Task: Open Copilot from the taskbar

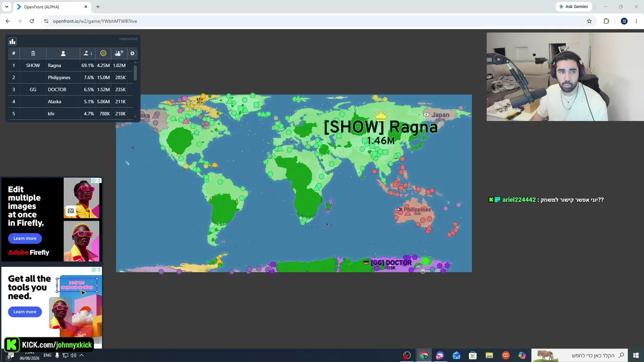Action: 522,355
